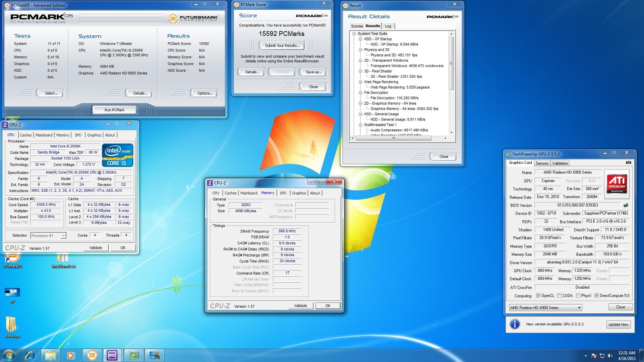Click Run PCMark button
This screenshot has width=644, height=362.
(115, 110)
